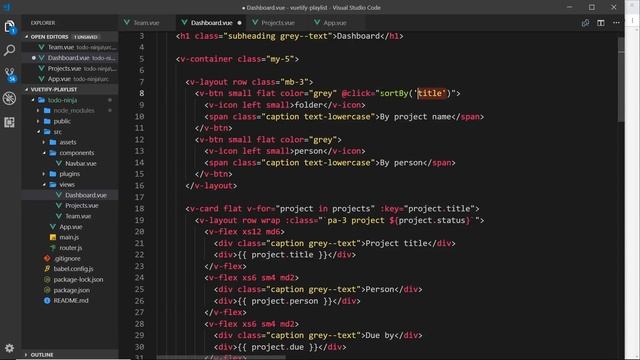Click line number 8 in the gutter
640x360 pixels.
point(141,93)
